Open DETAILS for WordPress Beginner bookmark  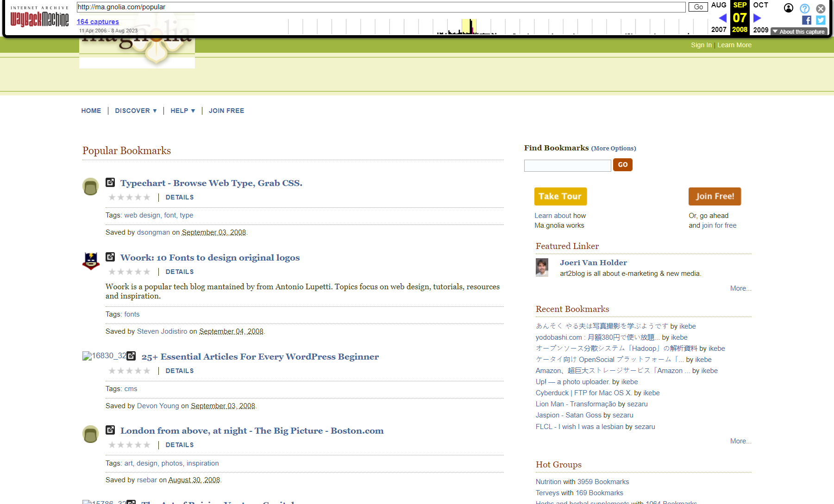pyautogui.click(x=180, y=371)
